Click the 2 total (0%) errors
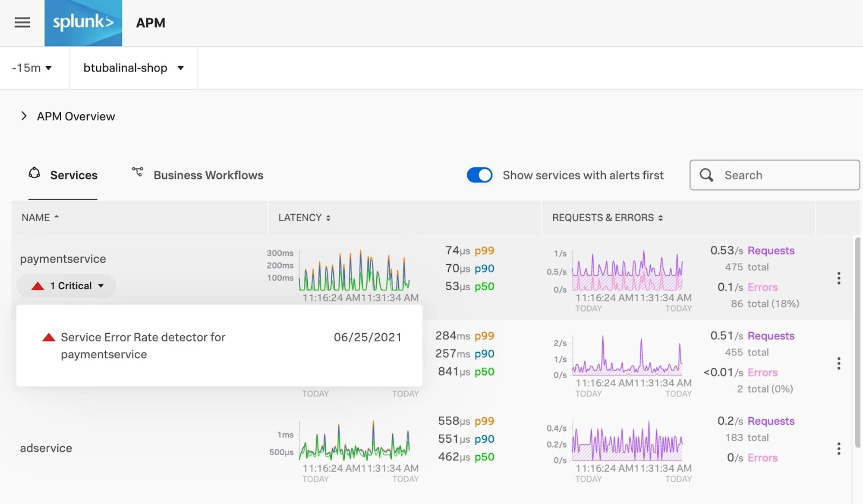Screen dimensions: 863x504 point(765,389)
